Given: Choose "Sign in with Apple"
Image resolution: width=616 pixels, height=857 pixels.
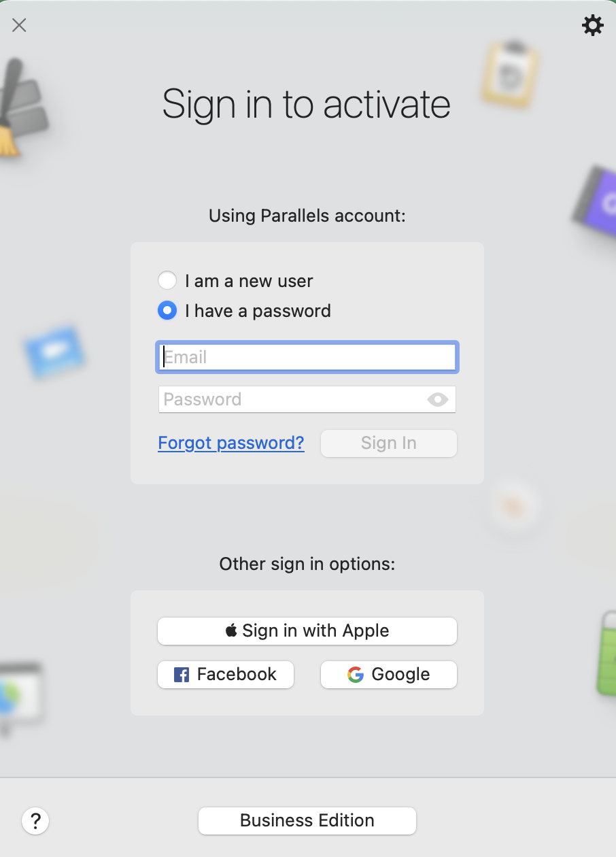Looking at the screenshot, I should 307,631.
